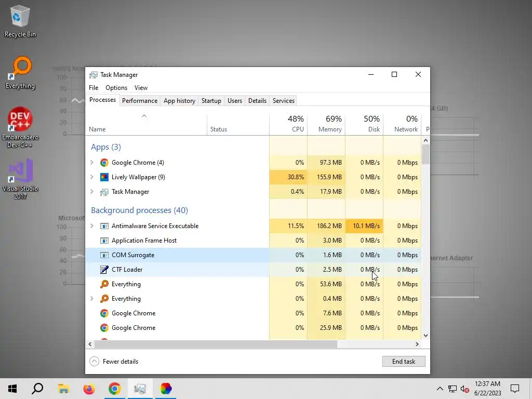Click the Lively Wallpaper taskbar icon
Viewport: 532px width, 399px height.
click(x=166, y=389)
